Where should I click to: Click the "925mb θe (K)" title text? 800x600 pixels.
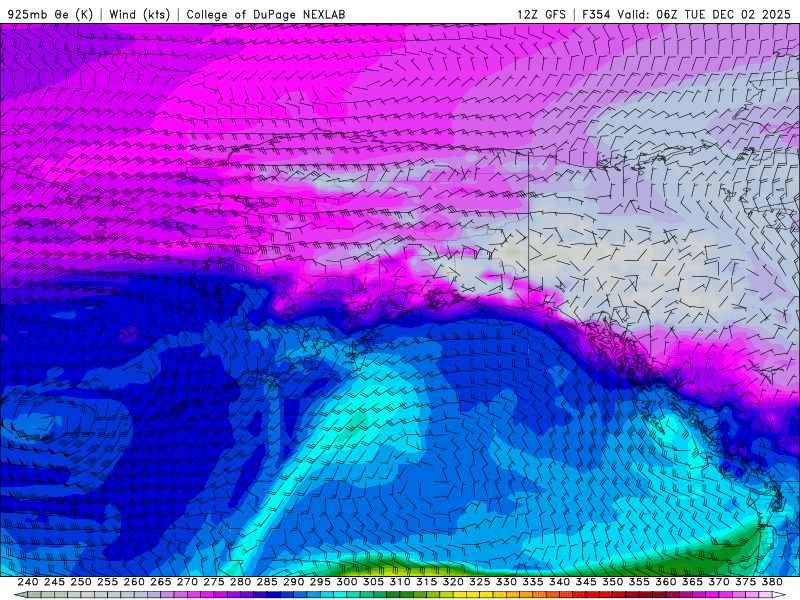point(50,14)
